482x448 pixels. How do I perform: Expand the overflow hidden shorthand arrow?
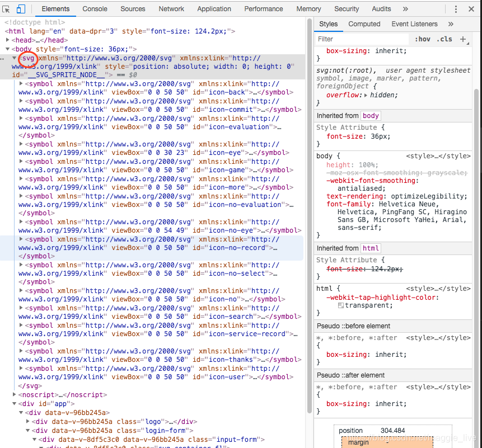(x=366, y=95)
